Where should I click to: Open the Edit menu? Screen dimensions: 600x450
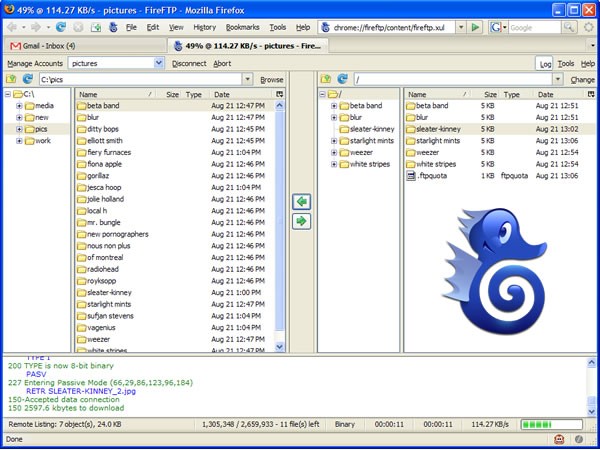coord(153,28)
